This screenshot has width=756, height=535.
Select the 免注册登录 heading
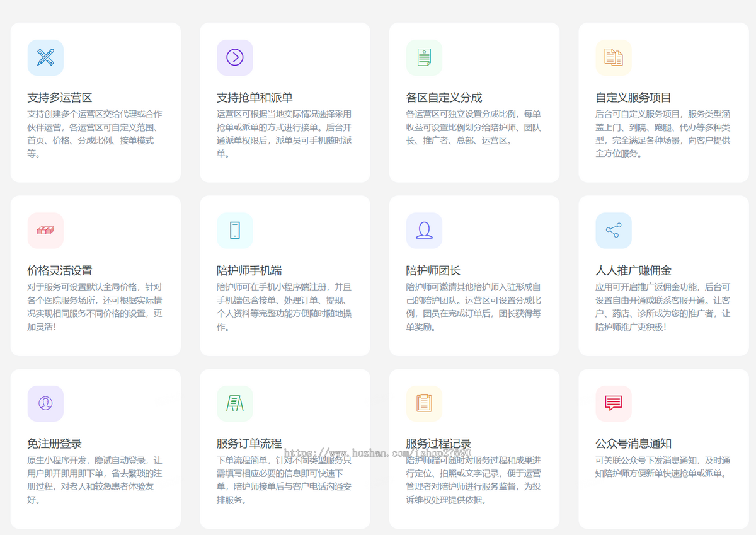pyautogui.click(x=54, y=444)
